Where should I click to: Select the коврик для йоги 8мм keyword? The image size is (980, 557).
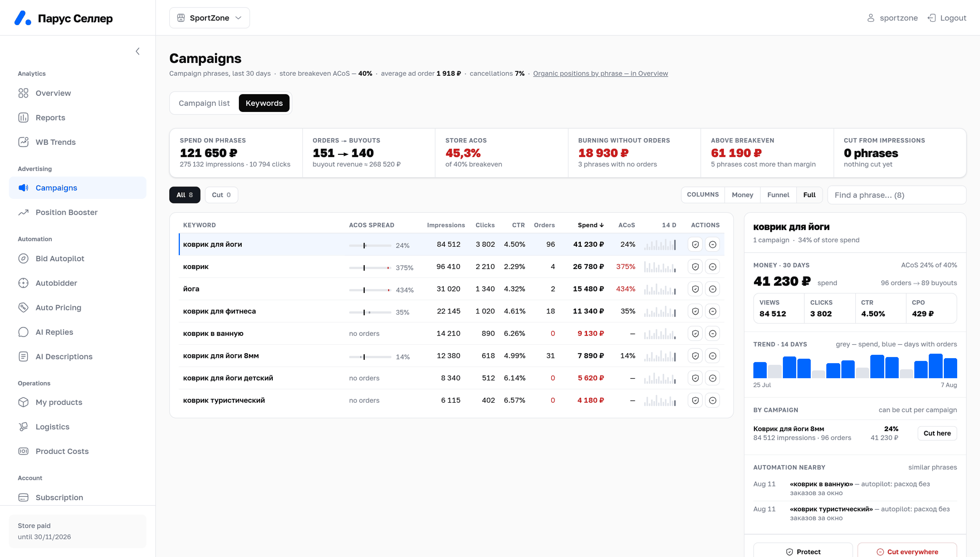point(221,356)
